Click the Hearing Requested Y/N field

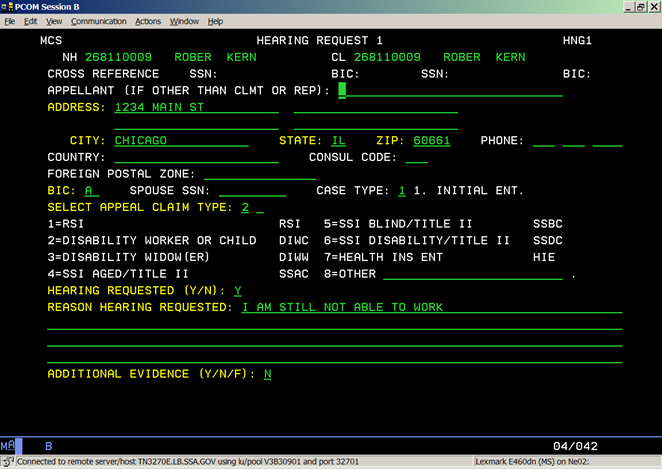click(237, 290)
